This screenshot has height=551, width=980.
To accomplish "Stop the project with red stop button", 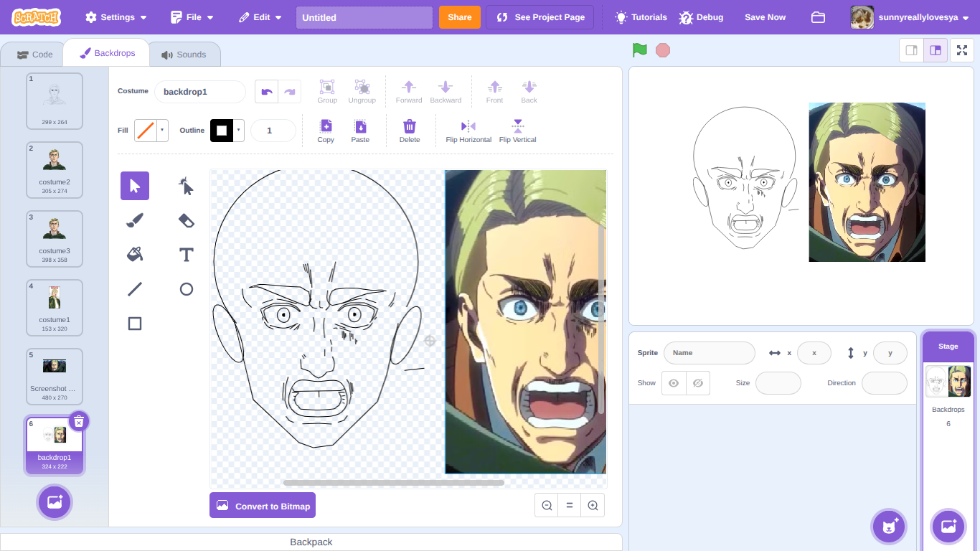I will click(x=663, y=50).
